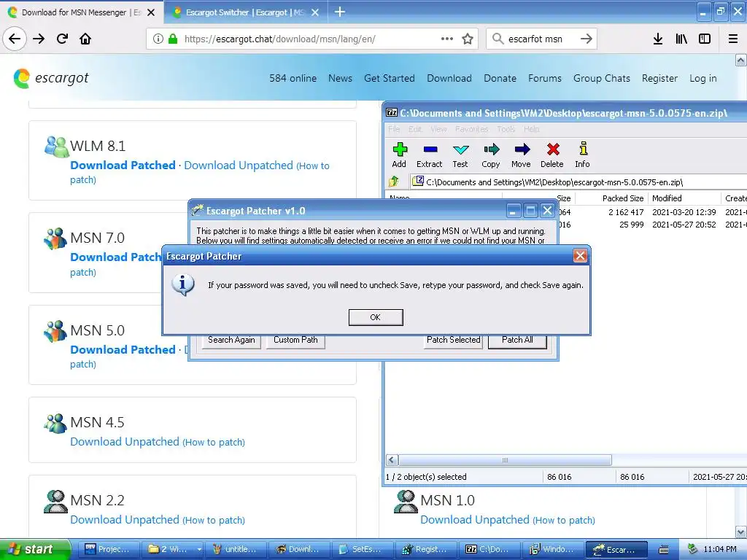Click the page scrollbar down arrow

741,532
